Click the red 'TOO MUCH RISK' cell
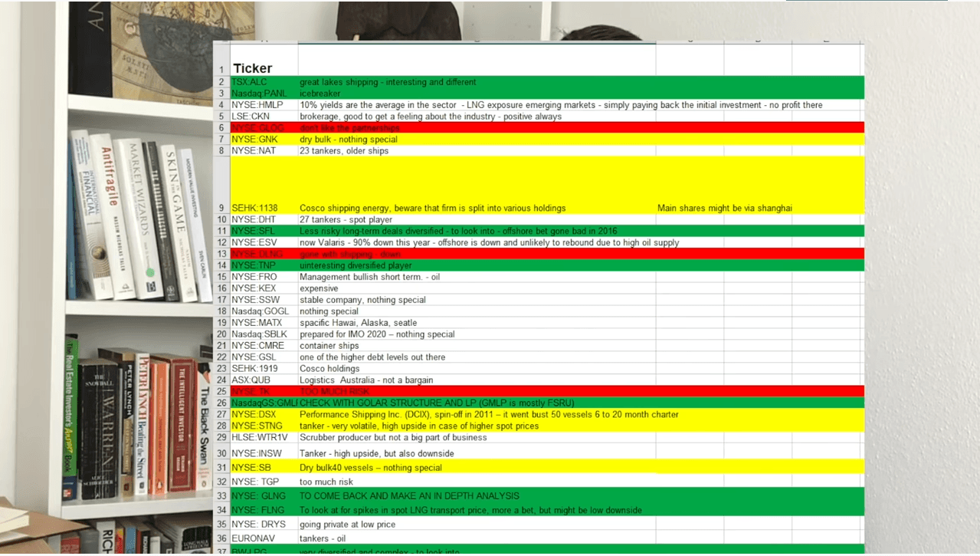The width and height of the screenshot is (980, 556). [333, 392]
